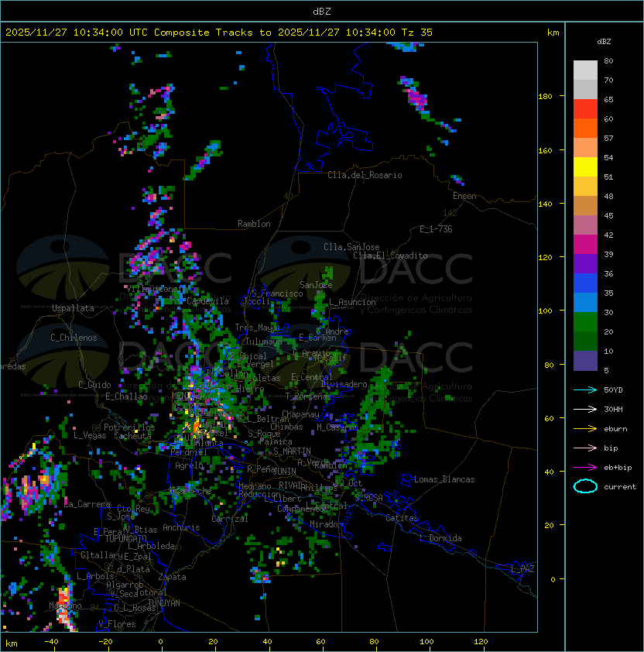Viewport: 644px width, 652px height.
Task: Click the '180' tick on vertical axis
Action: tap(545, 97)
